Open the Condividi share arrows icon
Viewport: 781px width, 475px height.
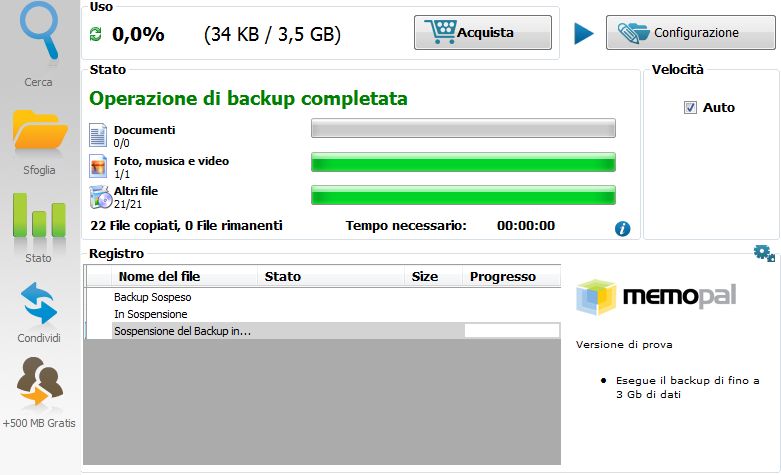coord(39,304)
